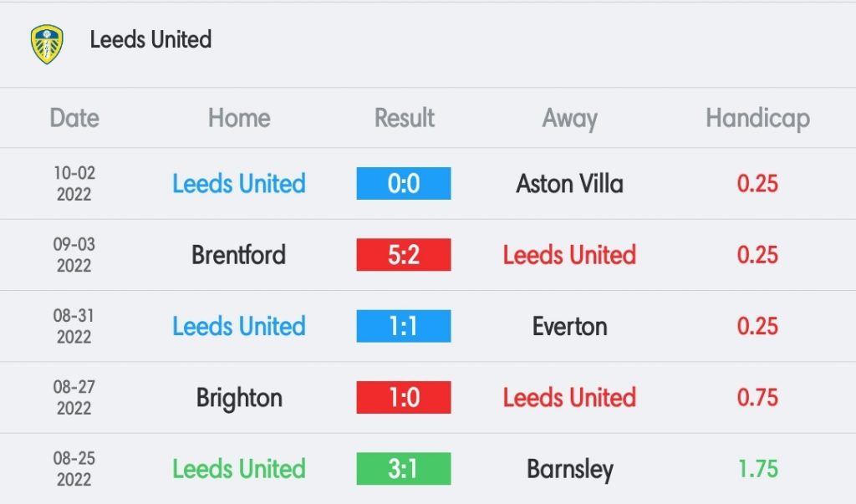
Task: Open Brighton team link
Action: point(239,398)
